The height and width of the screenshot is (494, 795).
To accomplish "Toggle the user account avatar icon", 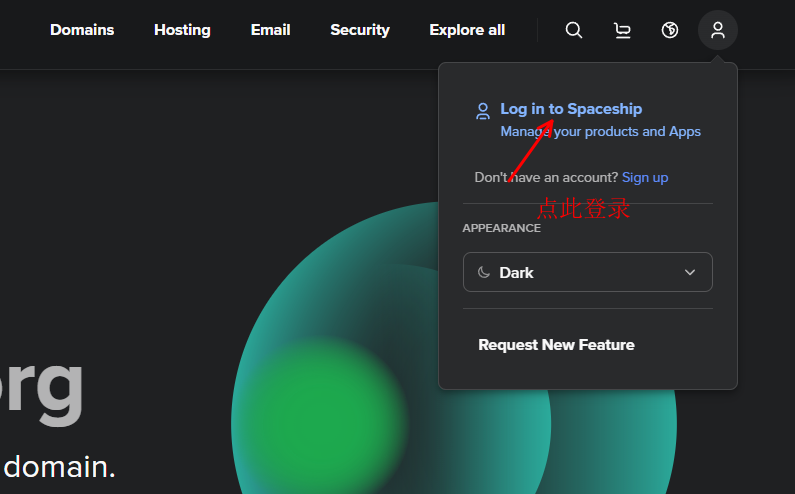I will pos(717,30).
